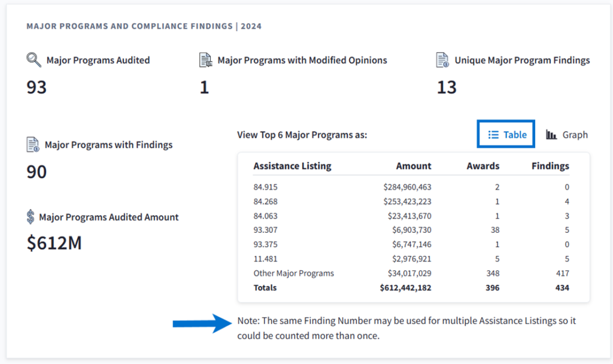Click the Unique Major Program Findings icon
The height and width of the screenshot is (364, 613).
[442, 60]
